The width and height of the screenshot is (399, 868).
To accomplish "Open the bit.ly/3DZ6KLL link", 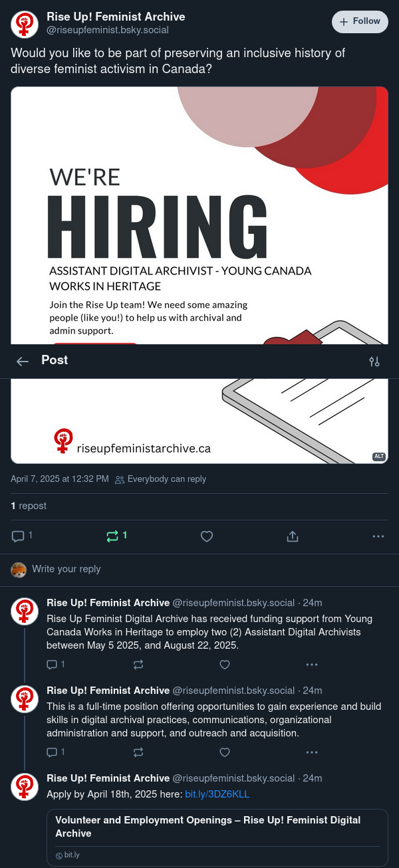I will coord(217,794).
